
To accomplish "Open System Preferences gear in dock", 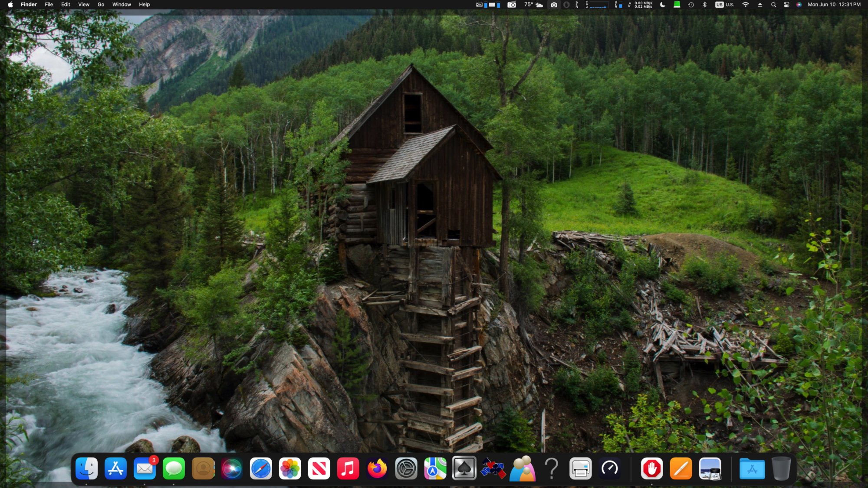I will click(406, 468).
